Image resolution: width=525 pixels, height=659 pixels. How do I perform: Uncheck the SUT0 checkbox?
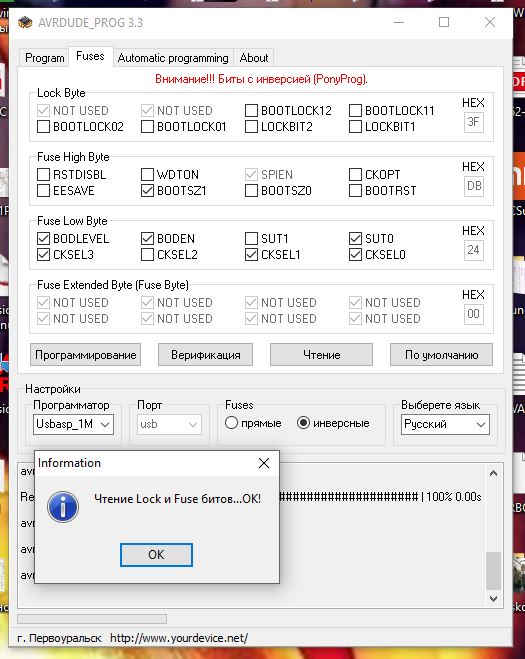(355, 238)
